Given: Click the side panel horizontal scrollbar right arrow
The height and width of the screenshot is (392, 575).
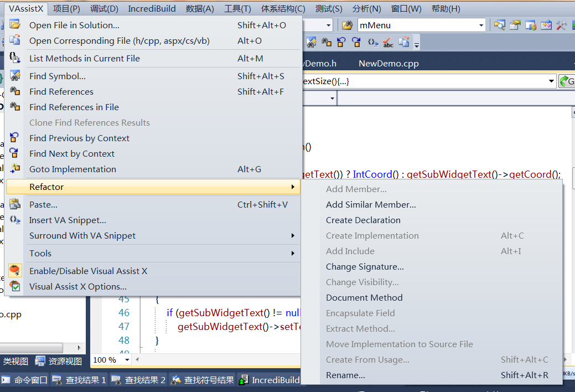Looking at the screenshot, I should tap(79, 347).
